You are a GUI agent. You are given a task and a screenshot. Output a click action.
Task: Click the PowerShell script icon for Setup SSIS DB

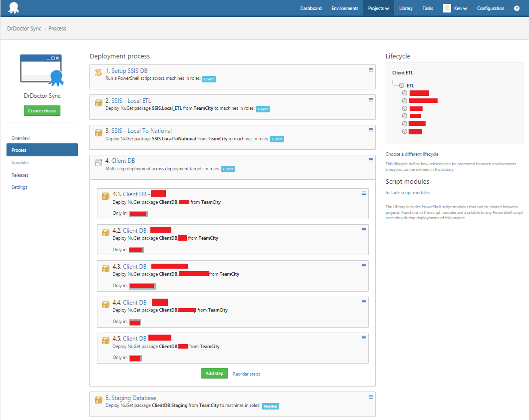98,73
